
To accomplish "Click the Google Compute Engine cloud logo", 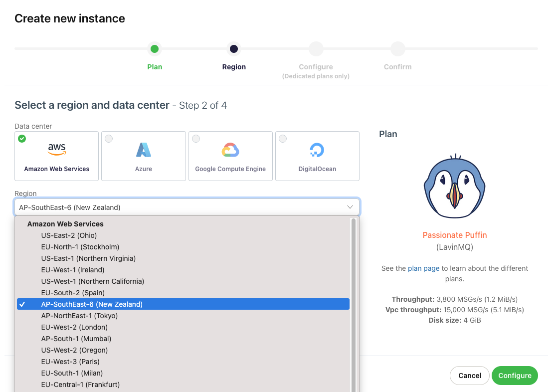I will 230,150.
